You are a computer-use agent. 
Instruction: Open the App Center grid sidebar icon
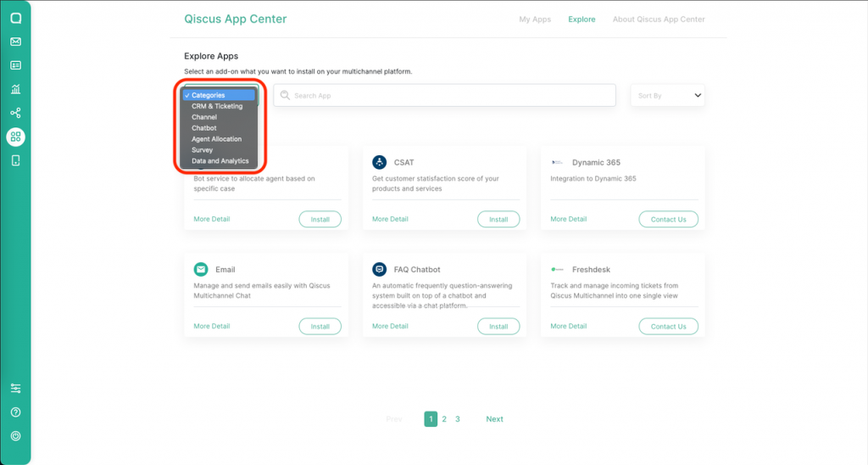click(x=15, y=137)
